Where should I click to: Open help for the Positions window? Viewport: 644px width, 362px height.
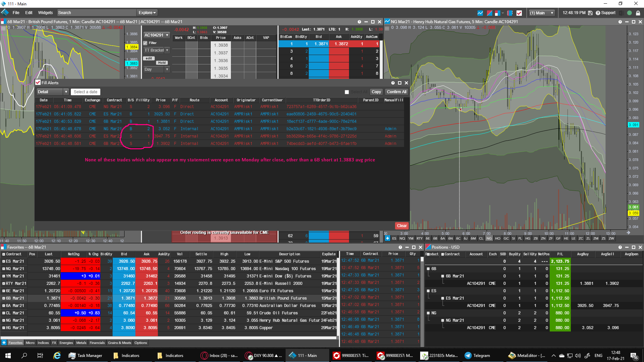tap(620, 247)
